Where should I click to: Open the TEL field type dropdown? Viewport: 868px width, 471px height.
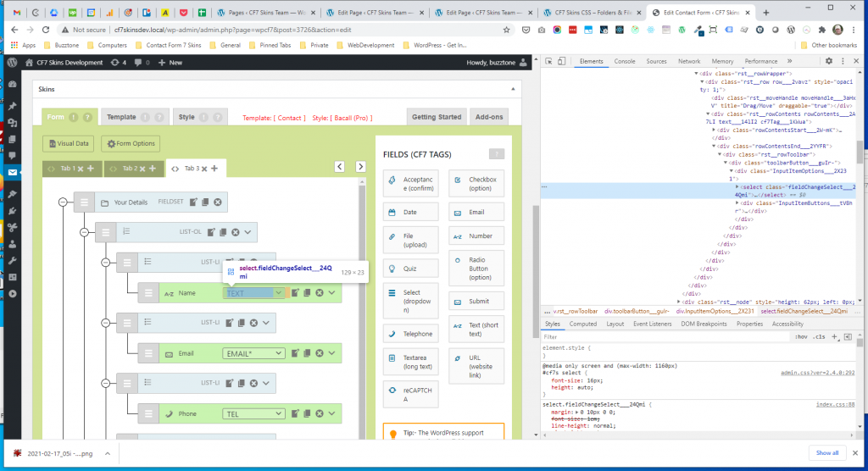coord(254,414)
